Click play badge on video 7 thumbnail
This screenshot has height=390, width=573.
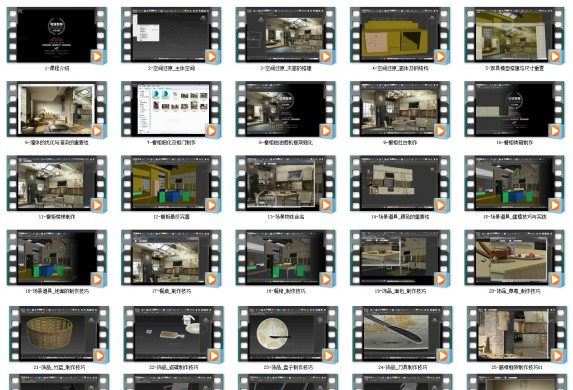(211, 130)
